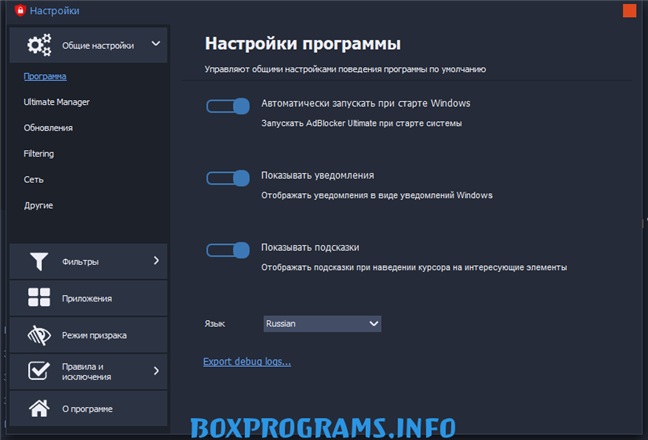Collapse the Общие настройки section chevron
The height and width of the screenshot is (440, 648).
point(156,44)
